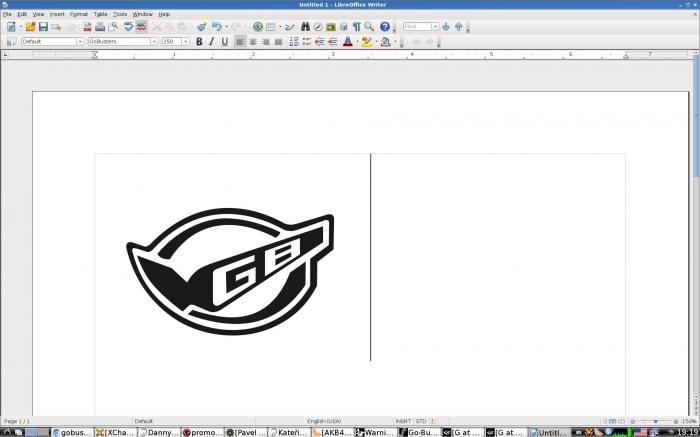Open Find & Replace binoculars
The width and height of the screenshot is (700, 437).
point(305,27)
